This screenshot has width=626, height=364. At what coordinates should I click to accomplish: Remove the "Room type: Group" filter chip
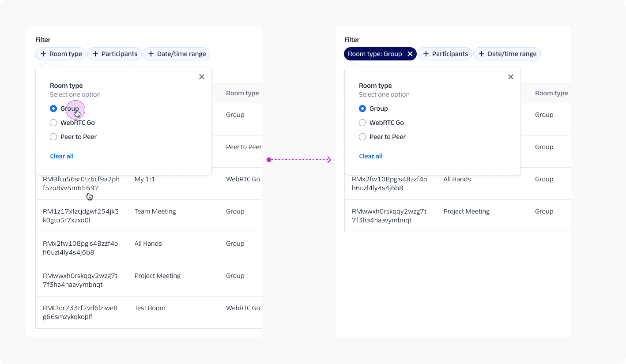(x=410, y=53)
